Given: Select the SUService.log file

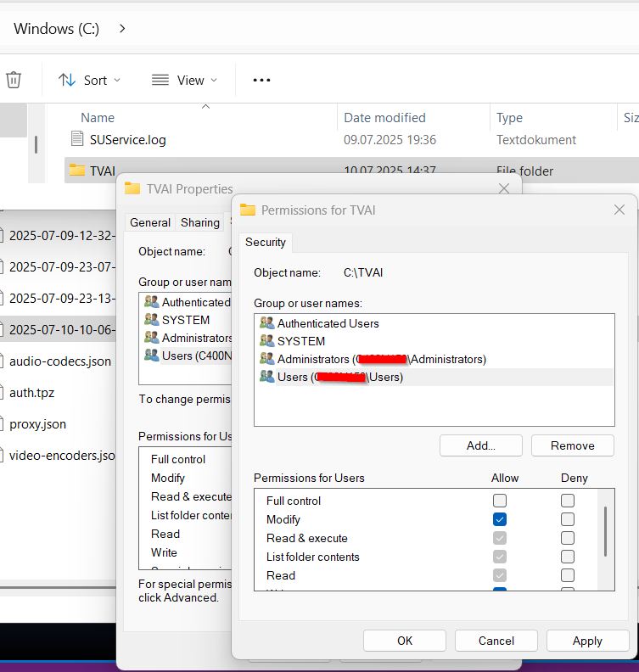Looking at the screenshot, I should point(127,140).
